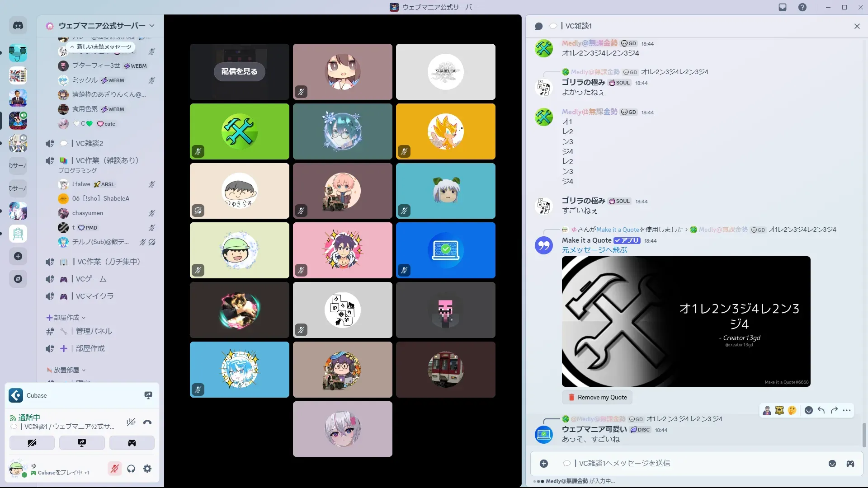868x488 pixels.
Task: Add a server with plus icon
Action: [x=18, y=256]
